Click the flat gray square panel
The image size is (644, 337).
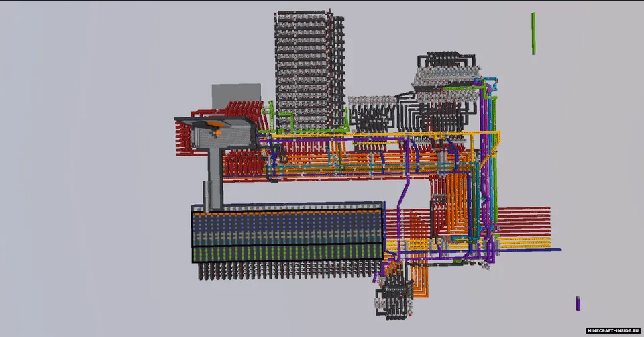[236, 95]
